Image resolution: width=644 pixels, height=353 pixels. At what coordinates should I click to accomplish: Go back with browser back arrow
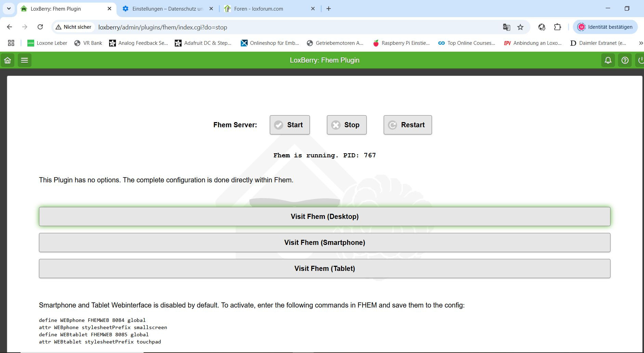[x=10, y=27]
